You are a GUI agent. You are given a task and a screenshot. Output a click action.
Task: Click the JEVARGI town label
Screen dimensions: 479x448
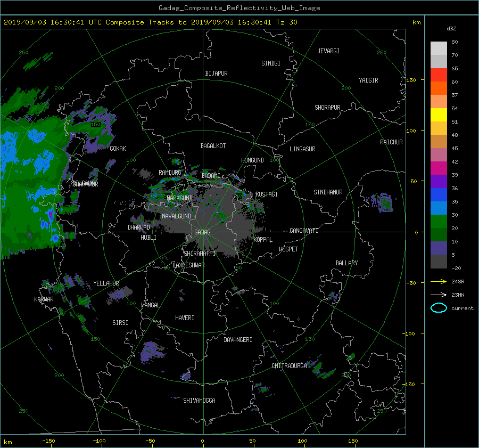(328, 51)
